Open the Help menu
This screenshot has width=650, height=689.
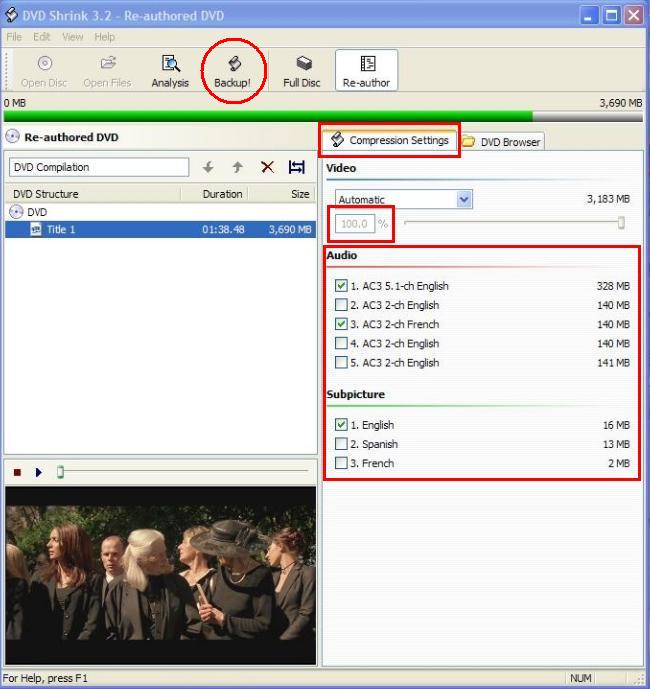[x=105, y=37]
